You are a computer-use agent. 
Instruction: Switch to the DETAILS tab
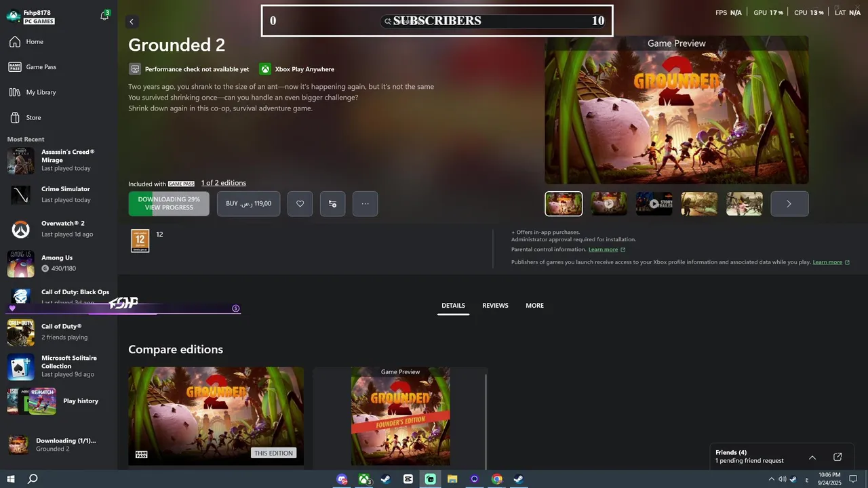453,306
